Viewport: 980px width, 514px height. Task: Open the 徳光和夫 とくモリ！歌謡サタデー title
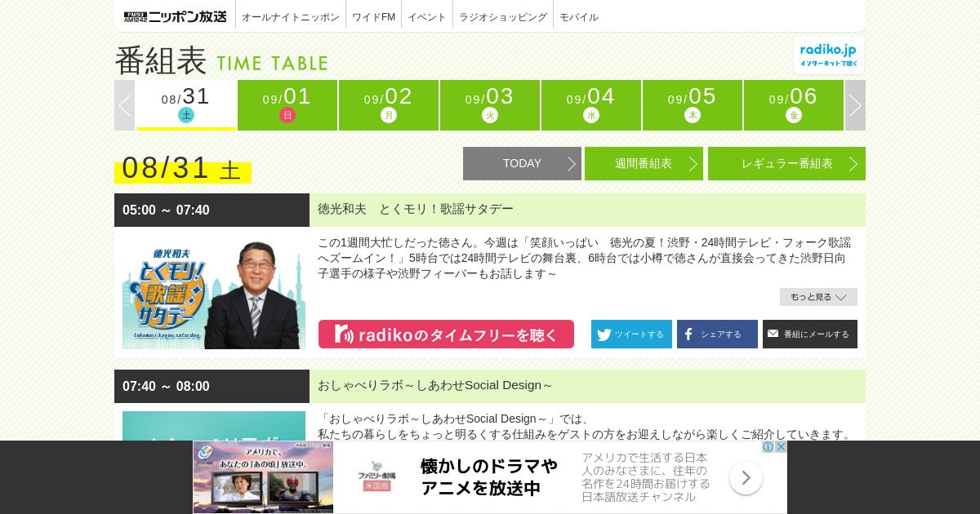click(x=416, y=209)
